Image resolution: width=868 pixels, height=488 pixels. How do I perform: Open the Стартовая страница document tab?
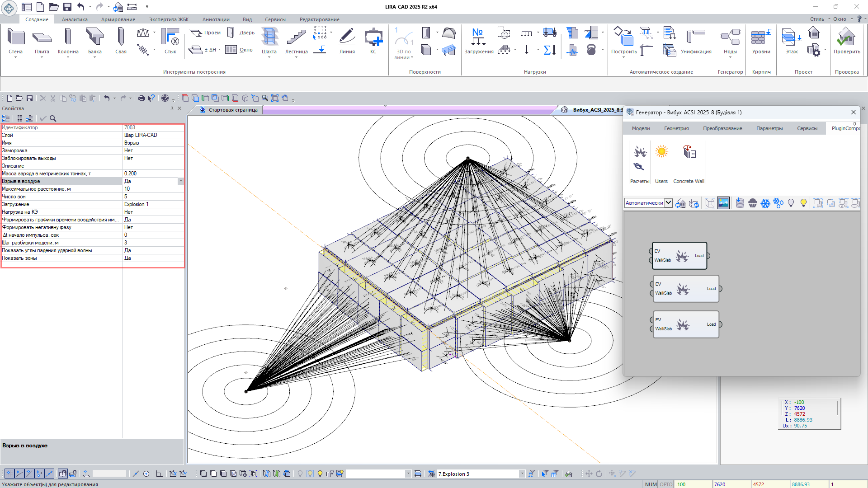(232, 110)
